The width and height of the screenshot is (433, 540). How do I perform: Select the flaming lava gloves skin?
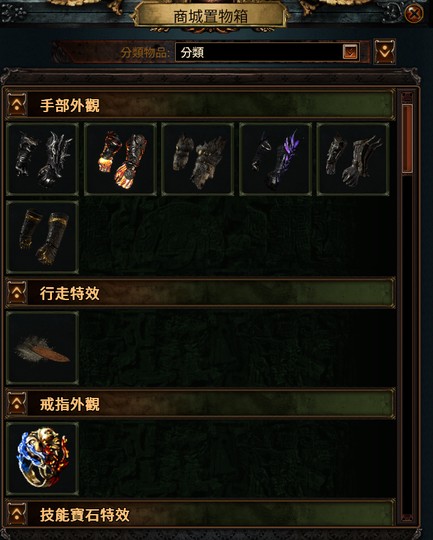coord(120,159)
